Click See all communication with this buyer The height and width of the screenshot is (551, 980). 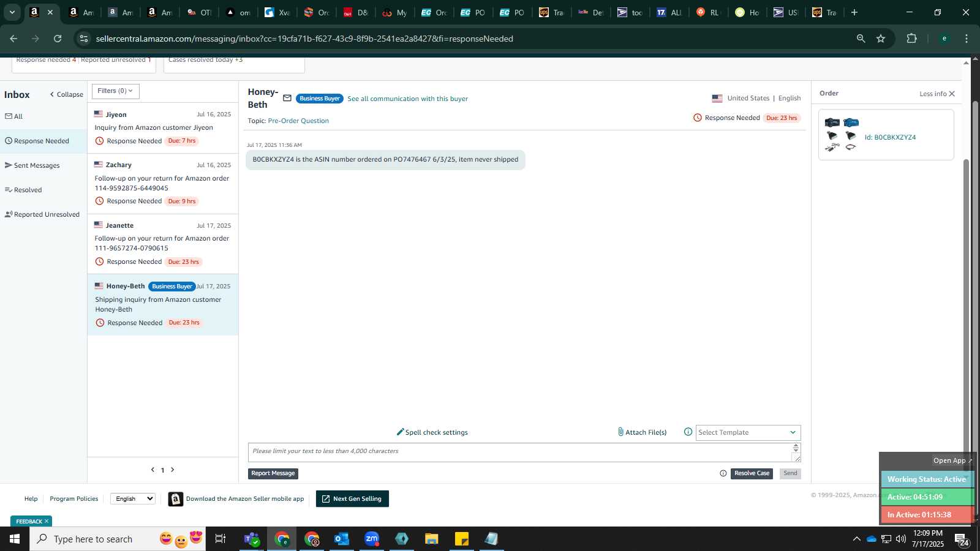tap(407, 99)
